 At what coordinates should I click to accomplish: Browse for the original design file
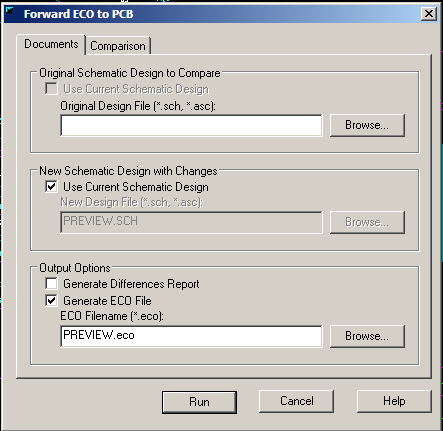pyautogui.click(x=367, y=125)
